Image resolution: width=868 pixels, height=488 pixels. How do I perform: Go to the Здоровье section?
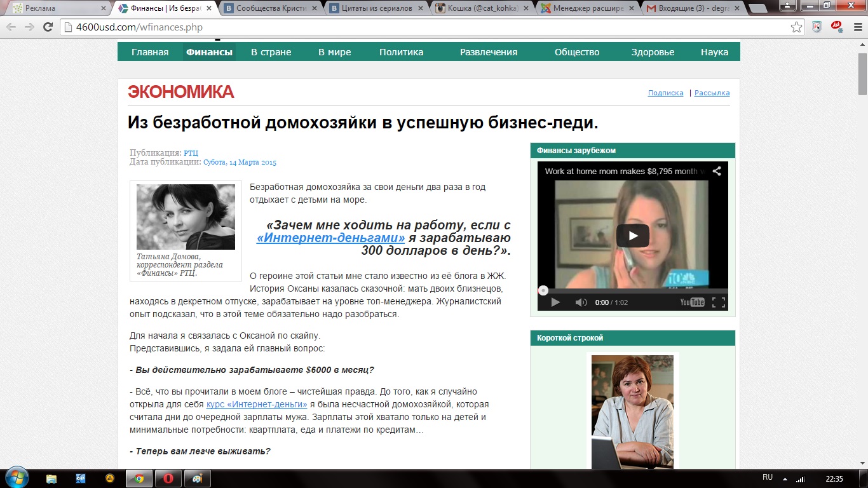[653, 52]
